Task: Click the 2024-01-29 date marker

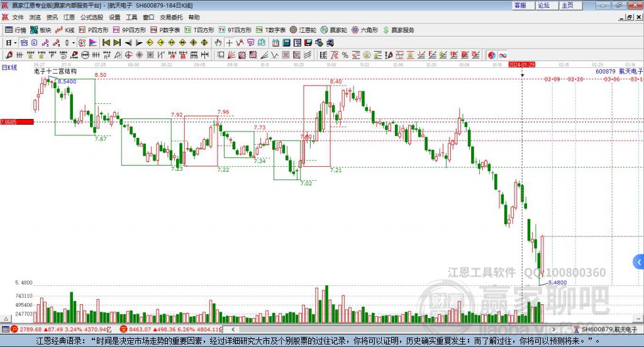Action: tap(521, 65)
